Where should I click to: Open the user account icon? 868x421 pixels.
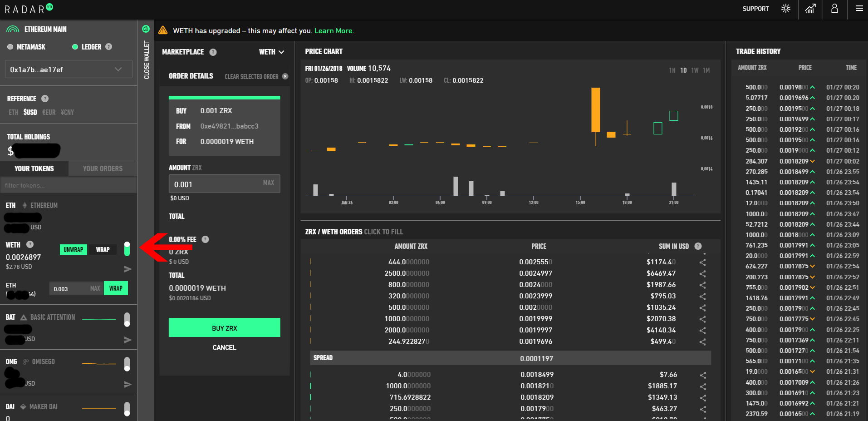[834, 9]
